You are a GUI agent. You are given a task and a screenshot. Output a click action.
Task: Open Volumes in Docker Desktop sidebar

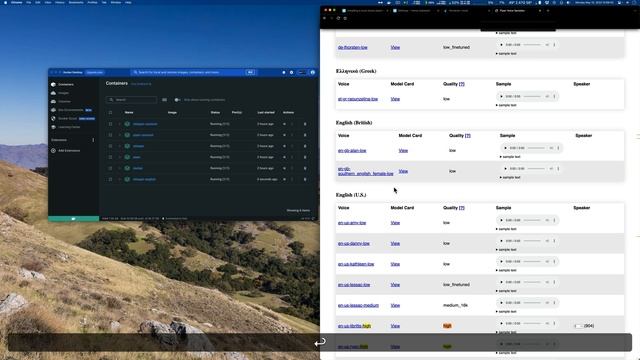[64, 101]
